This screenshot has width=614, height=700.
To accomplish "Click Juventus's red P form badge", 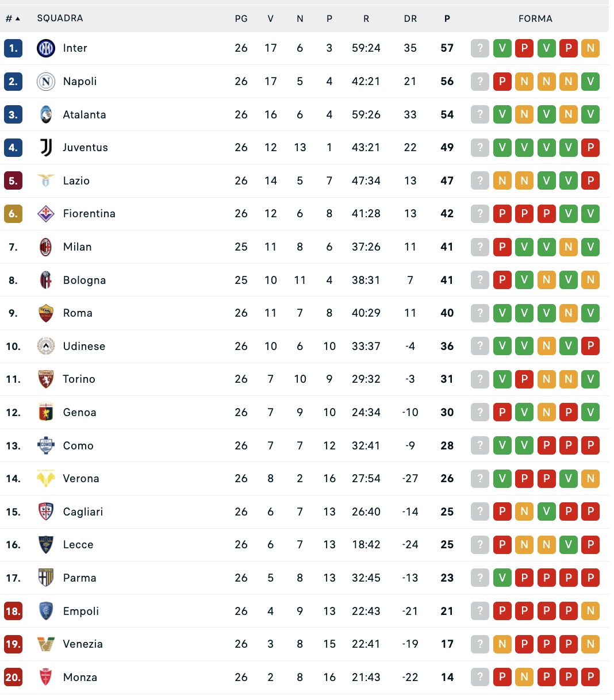I will tap(590, 148).
